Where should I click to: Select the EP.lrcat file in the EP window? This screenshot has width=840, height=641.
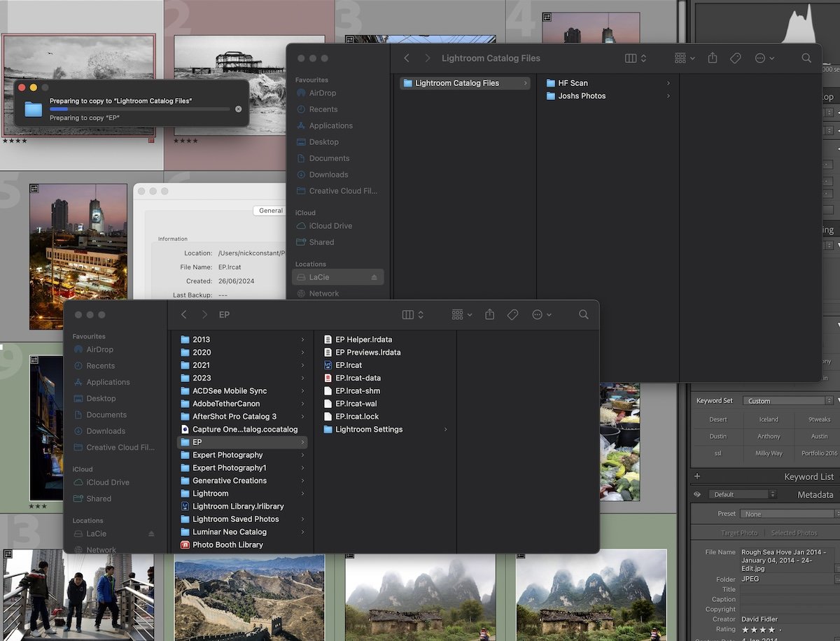[348, 365]
